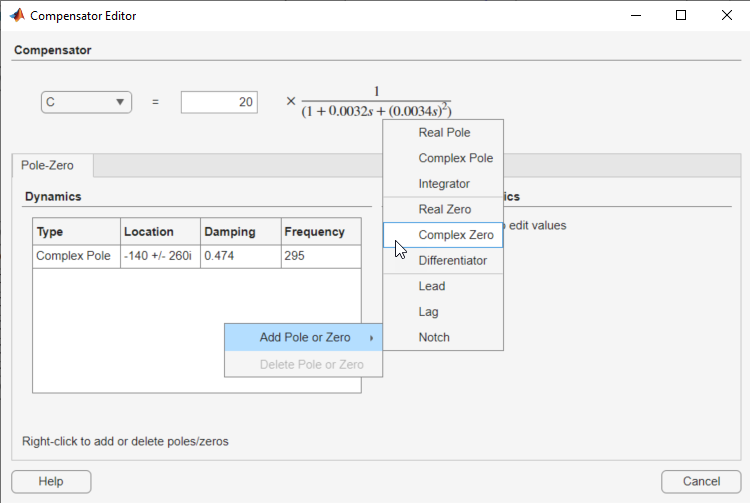Choose Lead from the submenu

tap(432, 286)
